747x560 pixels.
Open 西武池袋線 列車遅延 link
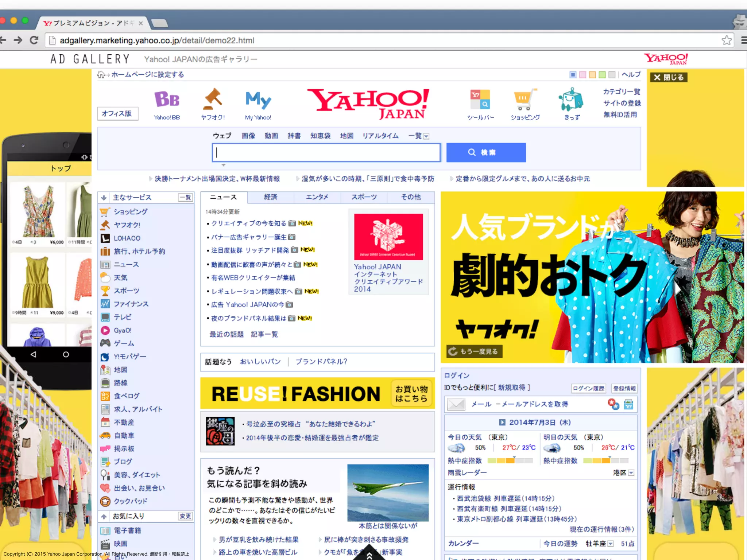[x=506, y=498]
